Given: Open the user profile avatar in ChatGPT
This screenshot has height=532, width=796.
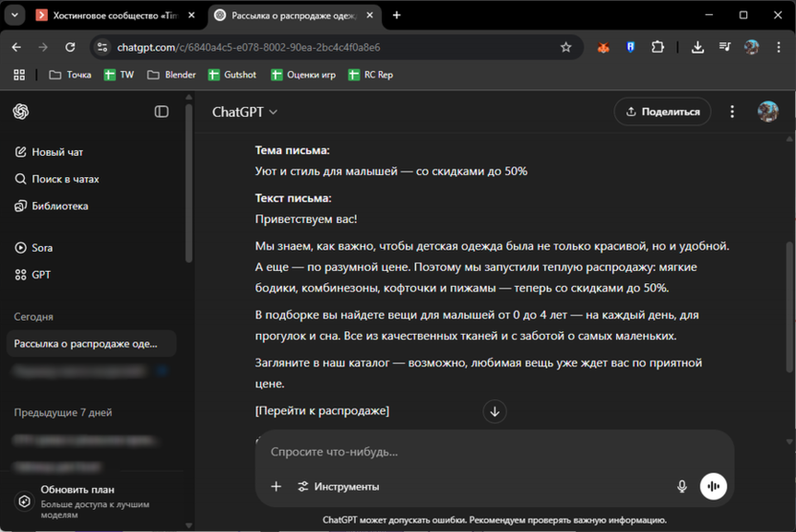Looking at the screenshot, I should pos(767,111).
